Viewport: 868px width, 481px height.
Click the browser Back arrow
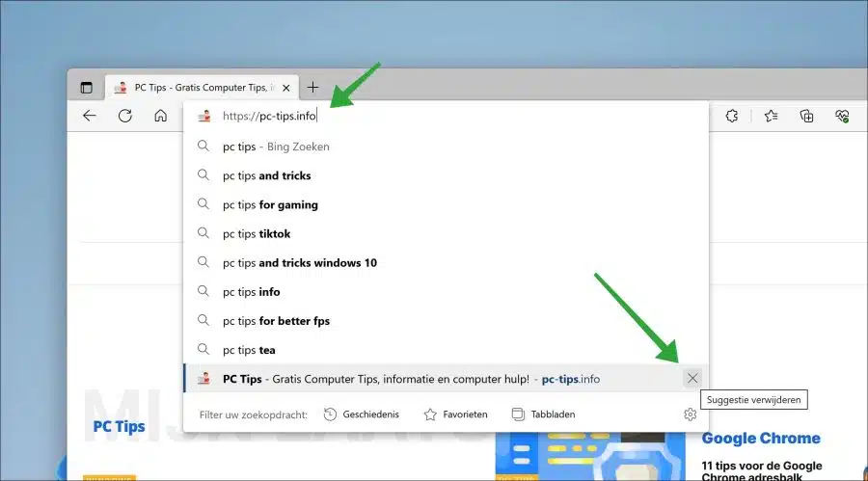[89, 116]
